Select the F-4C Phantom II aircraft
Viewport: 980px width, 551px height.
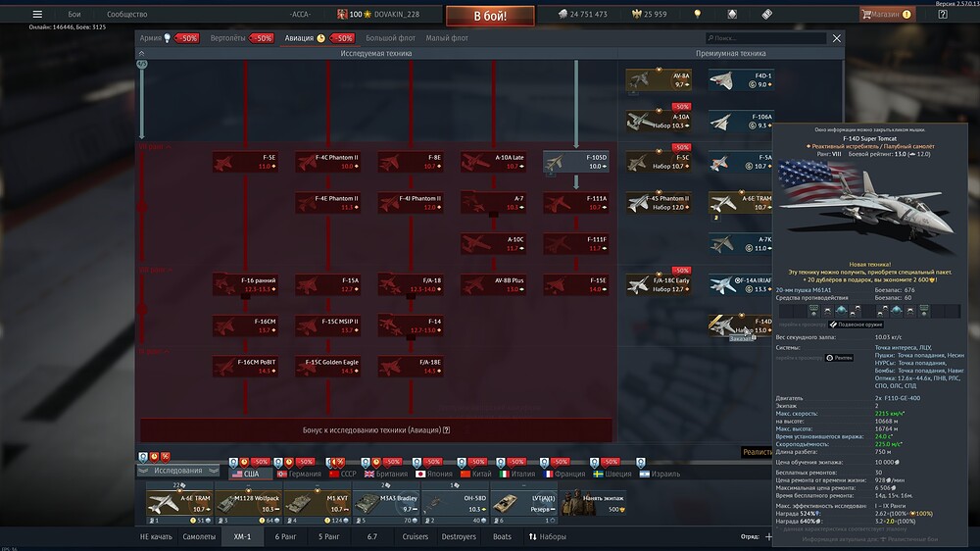pyautogui.click(x=327, y=162)
